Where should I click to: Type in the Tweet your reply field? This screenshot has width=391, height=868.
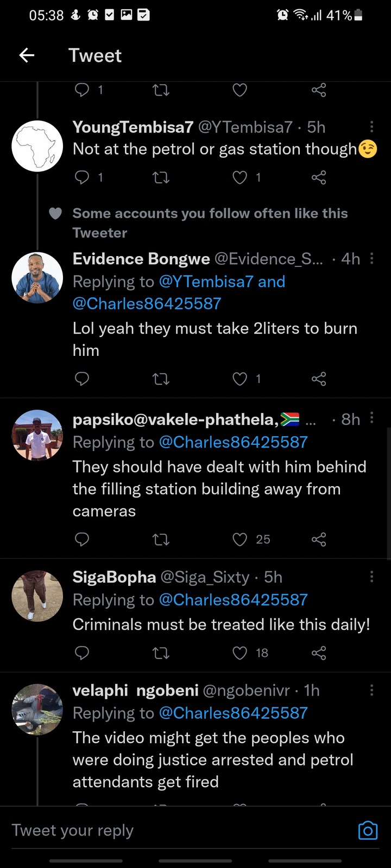point(163,830)
